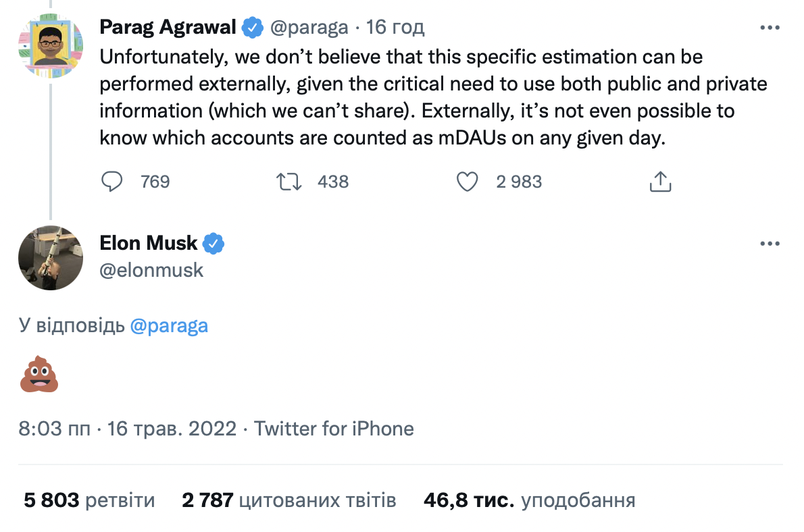Open Parag Agrawal's profile picture
The image size is (804, 532).
[50, 46]
